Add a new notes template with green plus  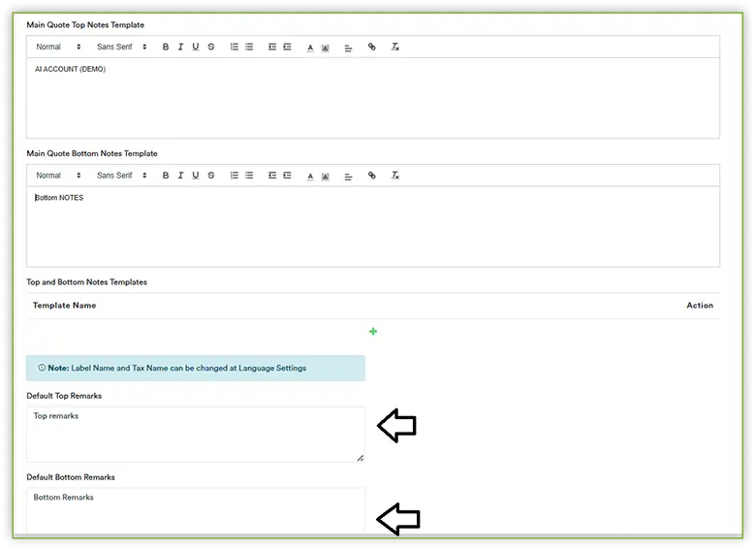click(373, 332)
